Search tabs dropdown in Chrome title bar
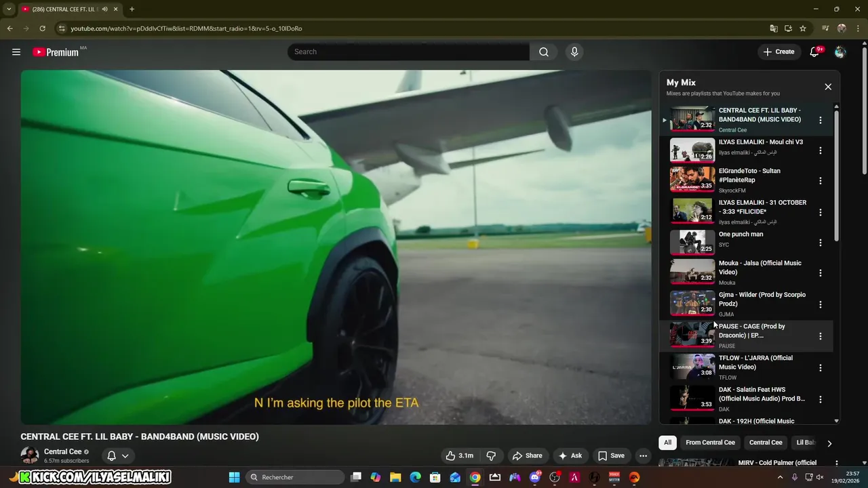Viewport: 868px width, 488px height. click(x=9, y=9)
